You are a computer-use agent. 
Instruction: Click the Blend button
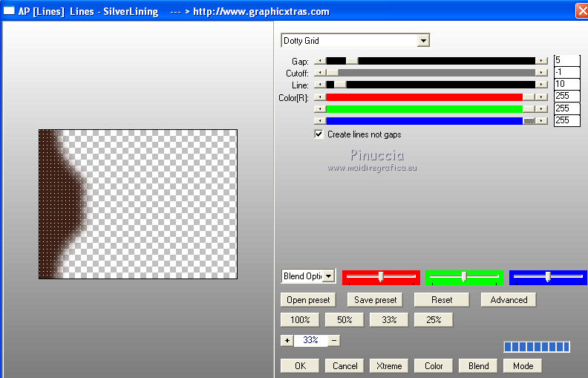(x=478, y=366)
